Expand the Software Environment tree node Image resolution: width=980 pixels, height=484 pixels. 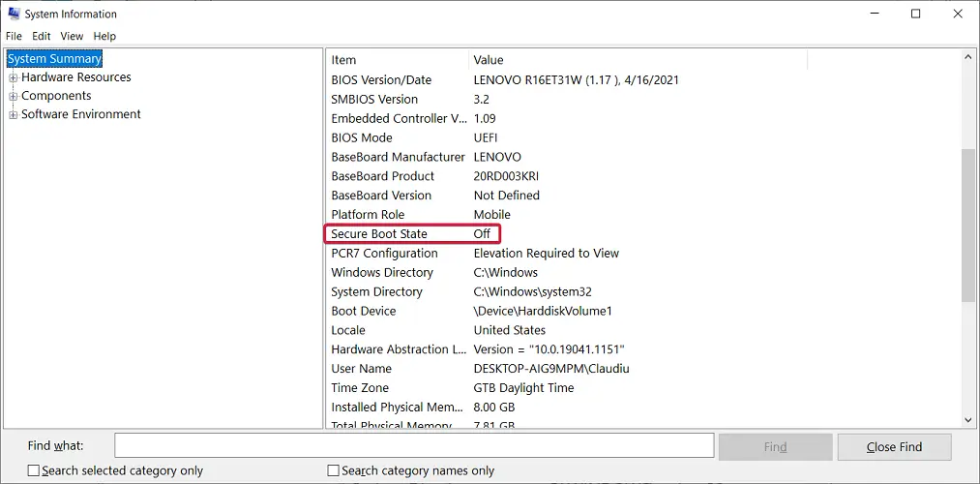tap(14, 114)
